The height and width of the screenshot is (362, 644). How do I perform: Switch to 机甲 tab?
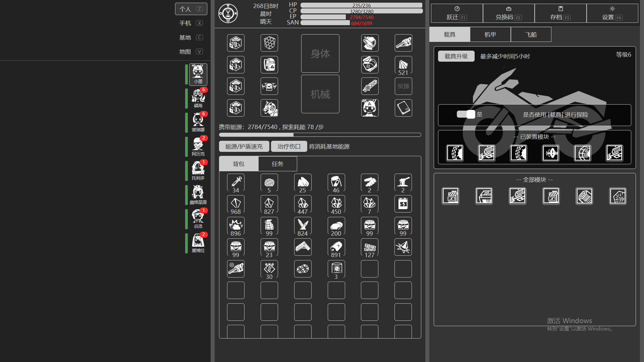pos(490,35)
